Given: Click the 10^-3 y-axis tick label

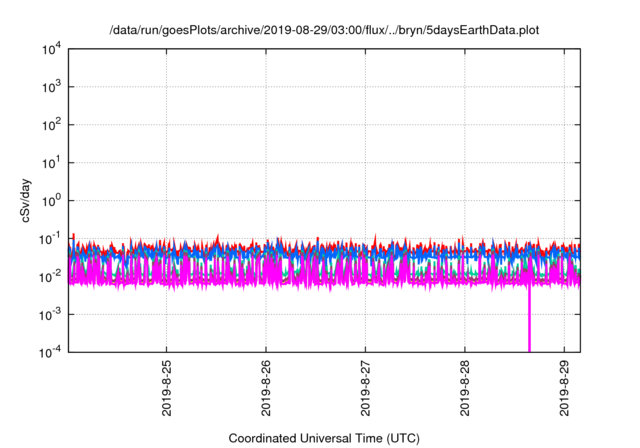Looking at the screenshot, I should (x=50, y=315).
